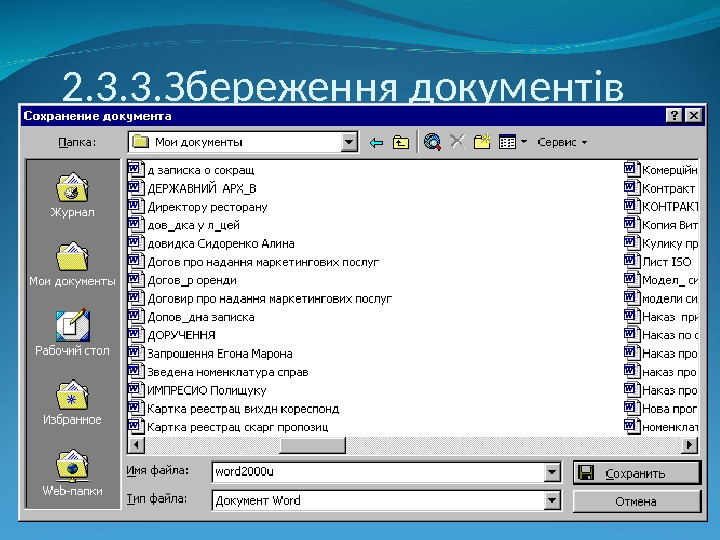Image resolution: width=720 pixels, height=540 pixels.
Task: Select Мои документы in the places bar
Action: [72, 264]
